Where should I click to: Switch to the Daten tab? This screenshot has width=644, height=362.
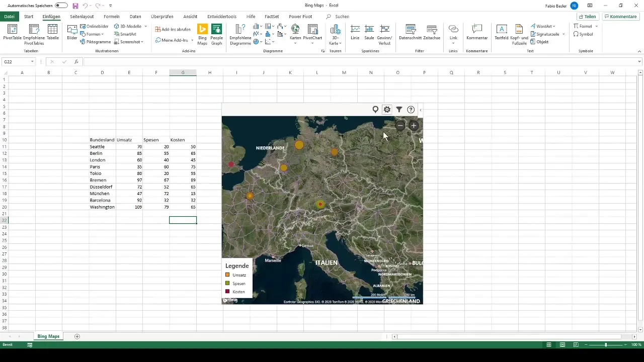[x=135, y=17]
